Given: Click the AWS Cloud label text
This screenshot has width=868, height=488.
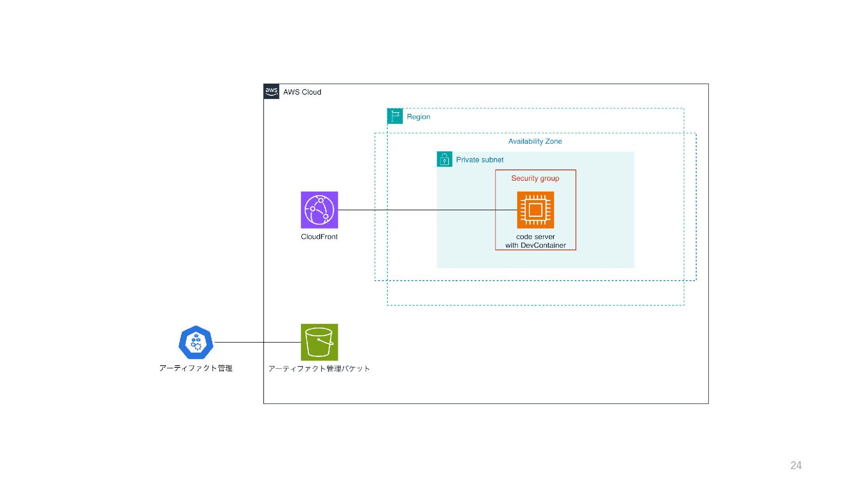Looking at the screenshot, I should [x=302, y=92].
